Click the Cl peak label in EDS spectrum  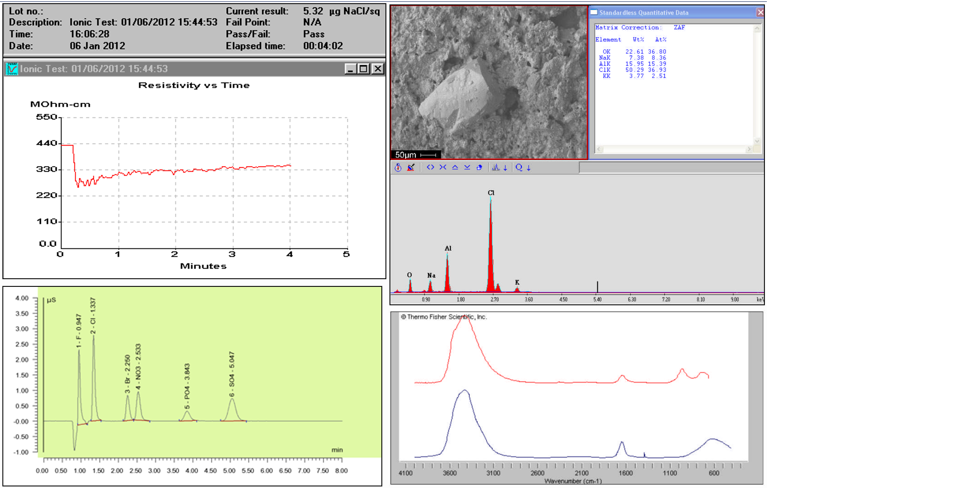pyautogui.click(x=491, y=193)
